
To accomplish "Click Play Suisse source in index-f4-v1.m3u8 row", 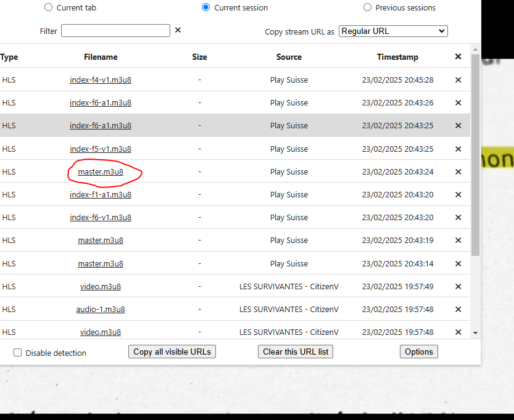I will pyautogui.click(x=289, y=80).
